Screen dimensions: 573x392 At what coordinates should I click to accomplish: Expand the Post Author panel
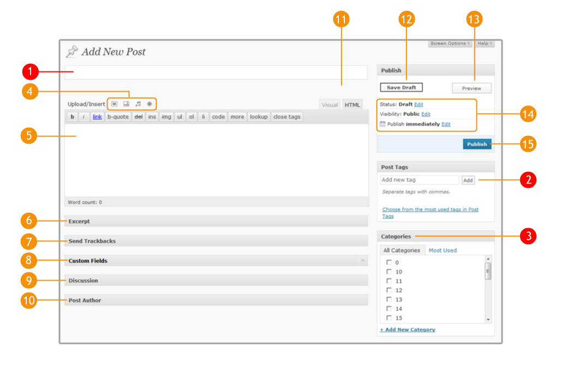tap(216, 300)
